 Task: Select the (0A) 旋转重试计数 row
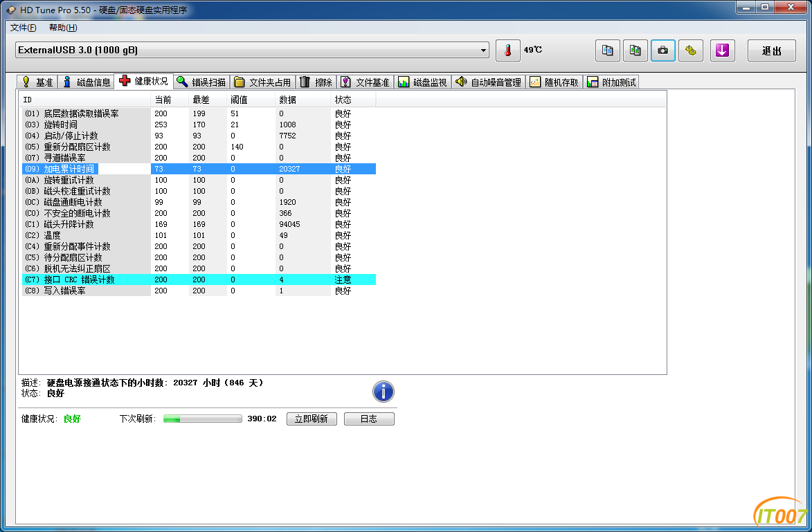click(199, 180)
